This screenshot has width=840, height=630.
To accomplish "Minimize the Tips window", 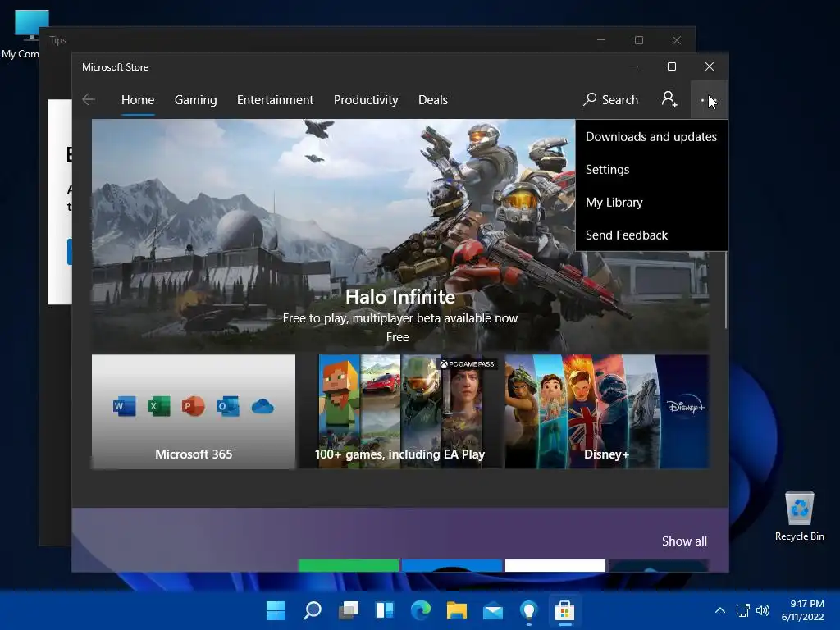I will (x=601, y=40).
